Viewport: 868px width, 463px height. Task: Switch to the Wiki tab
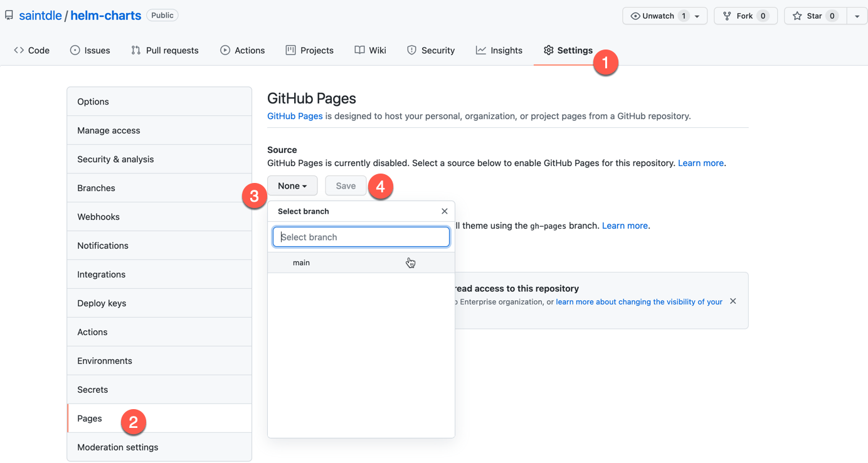(370, 50)
